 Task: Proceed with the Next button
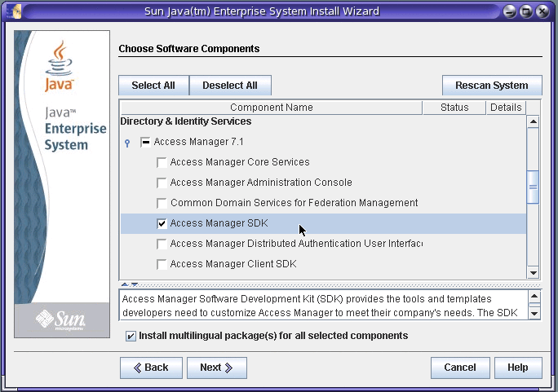217,368
